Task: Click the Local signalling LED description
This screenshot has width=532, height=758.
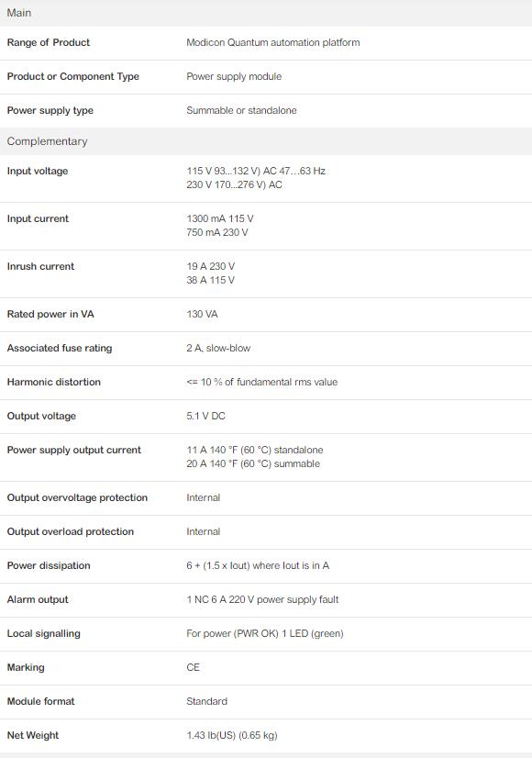Action: [265, 633]
